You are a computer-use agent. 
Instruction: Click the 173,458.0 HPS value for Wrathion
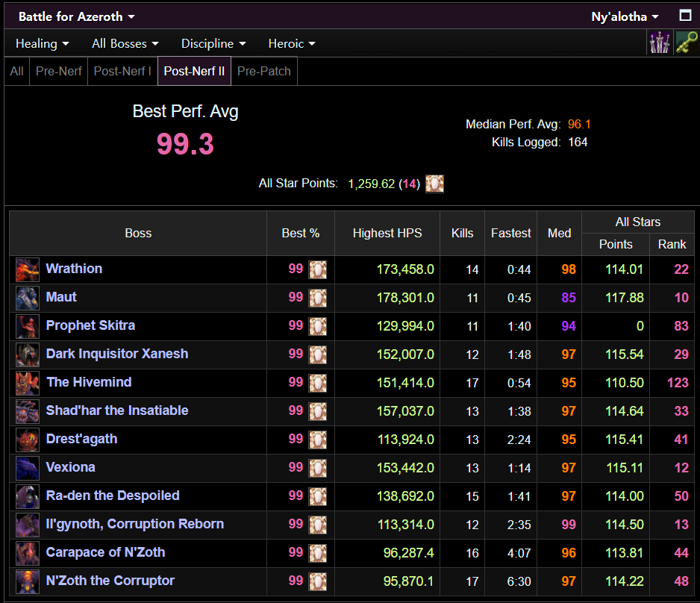405,269
